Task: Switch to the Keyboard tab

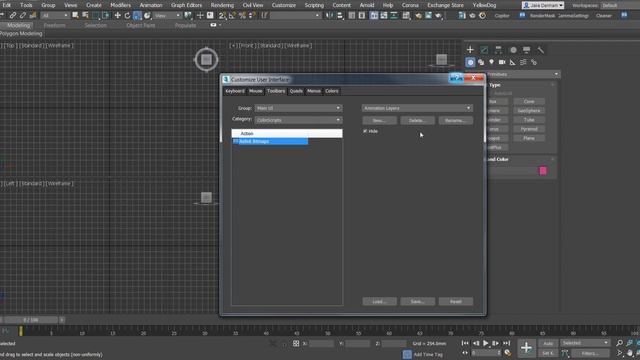Action: 235,91
